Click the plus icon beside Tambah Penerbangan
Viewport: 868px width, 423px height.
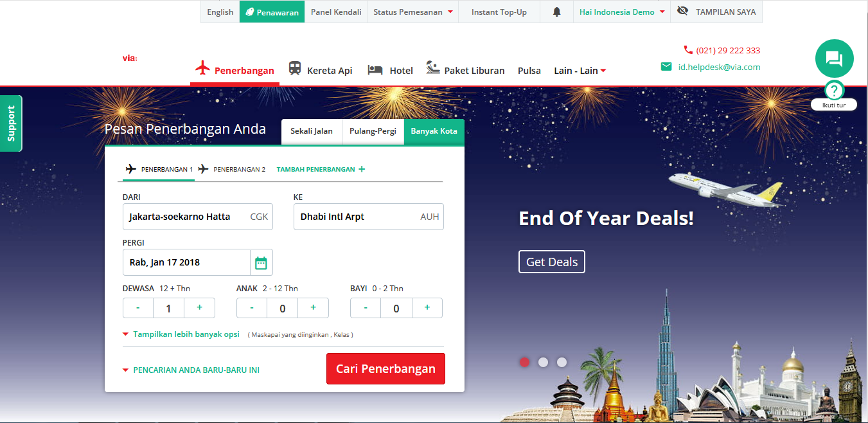coord(362,169)
